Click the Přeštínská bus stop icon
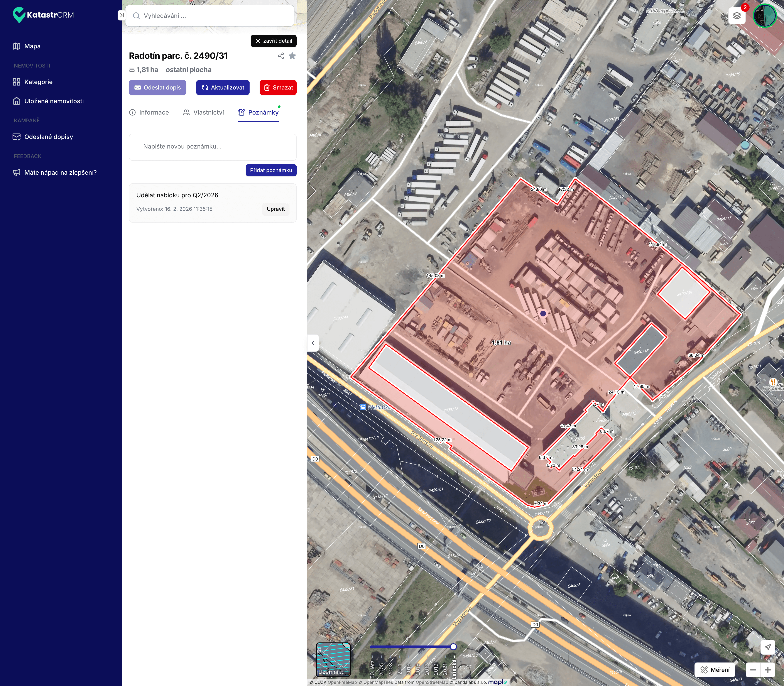The image size is (784, 686). (363, 407)
